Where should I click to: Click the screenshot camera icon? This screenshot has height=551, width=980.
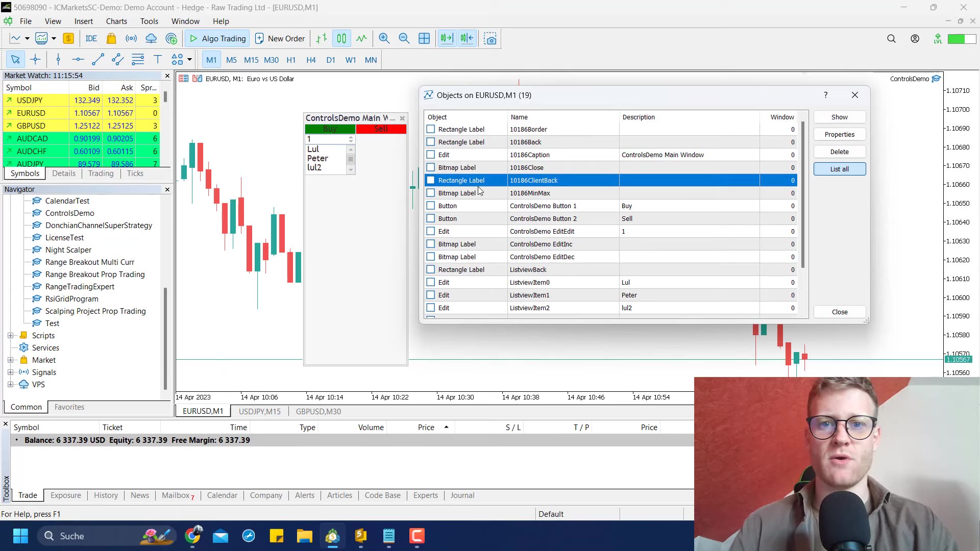pyautogui.click(x=490, y=39)
